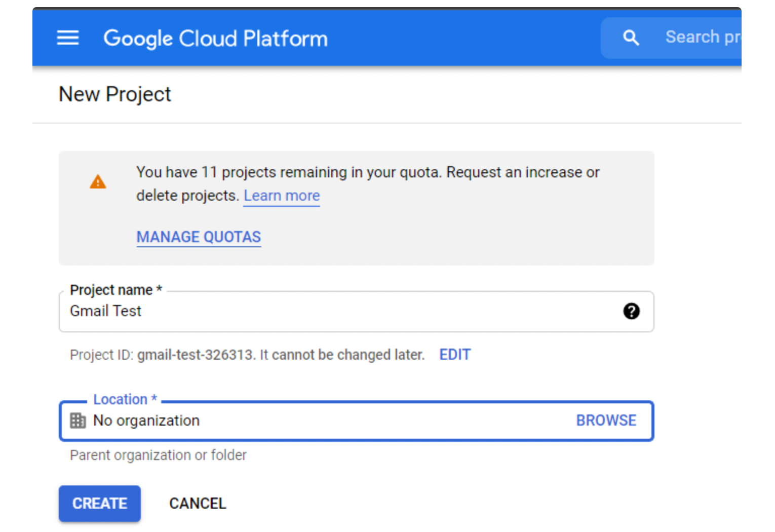775x532 pixels.
Task: Open the Learn more link
Action: pyautogui.click(x=282, y=196)
